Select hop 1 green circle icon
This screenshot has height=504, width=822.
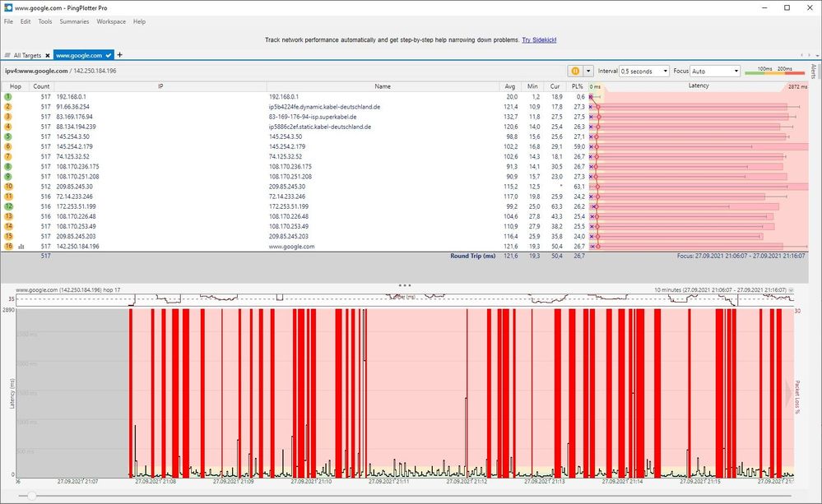(8, 97)
